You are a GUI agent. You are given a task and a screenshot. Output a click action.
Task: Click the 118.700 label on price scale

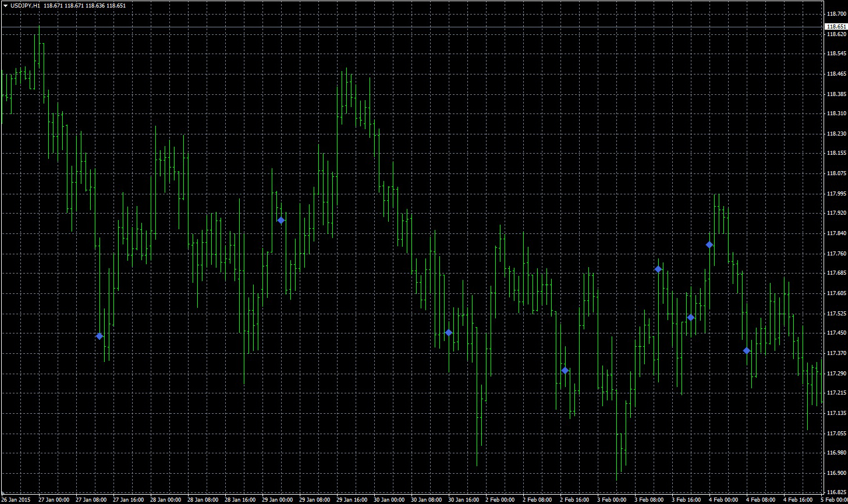836,14
